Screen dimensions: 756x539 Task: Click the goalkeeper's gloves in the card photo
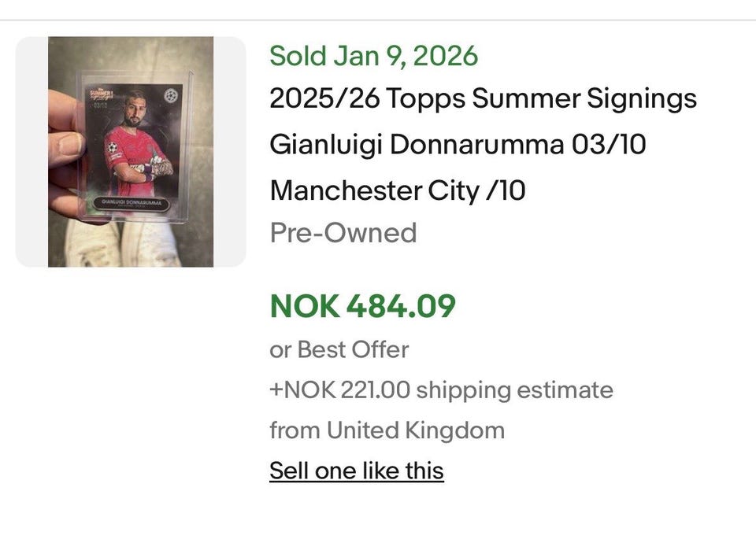[x=160, y=168]
